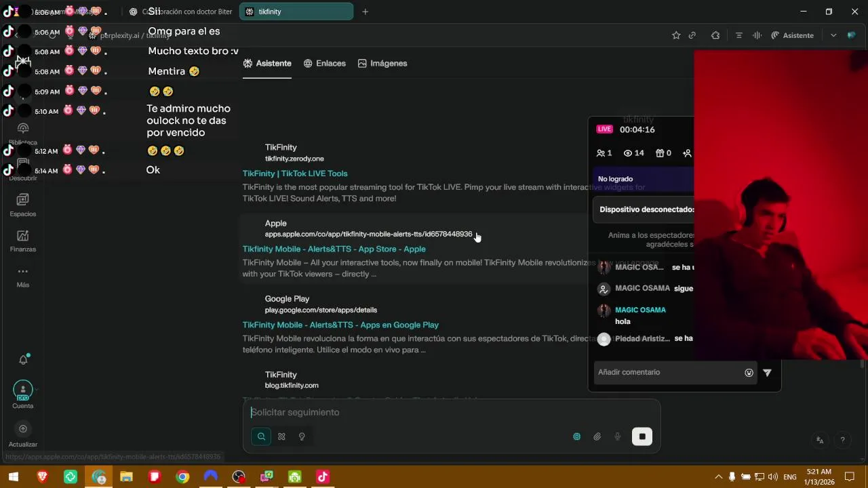This screenshot has width=868, height=488.
Task: Attach a file with the paperclip icon
Action: [597, 436]
